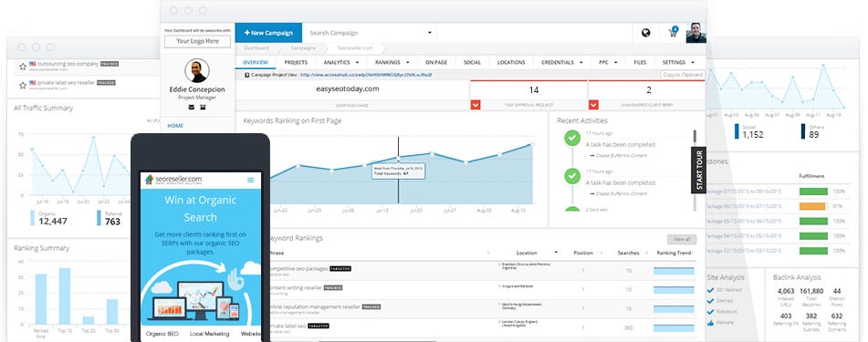Click the Referral 763 traffic value
868x342 pixels.
tap(112, 222)
